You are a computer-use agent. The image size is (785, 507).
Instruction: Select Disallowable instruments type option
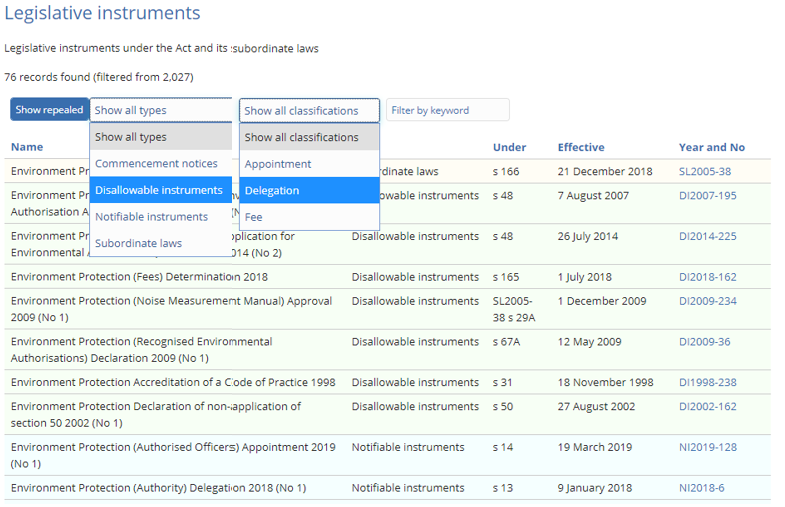coord(161,190)
